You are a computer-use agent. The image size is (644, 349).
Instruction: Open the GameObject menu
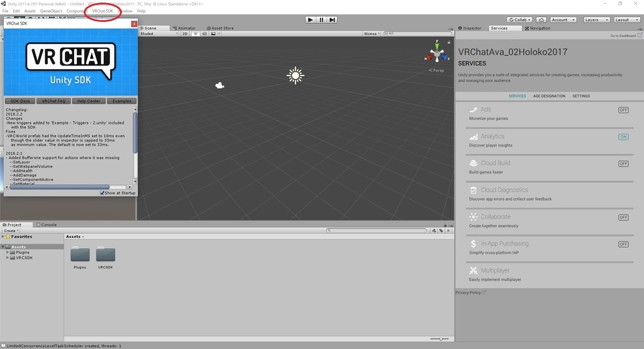[x=51, y=11]
